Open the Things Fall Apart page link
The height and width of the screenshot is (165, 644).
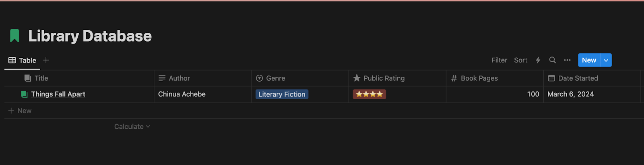click(x=58, y=94)
